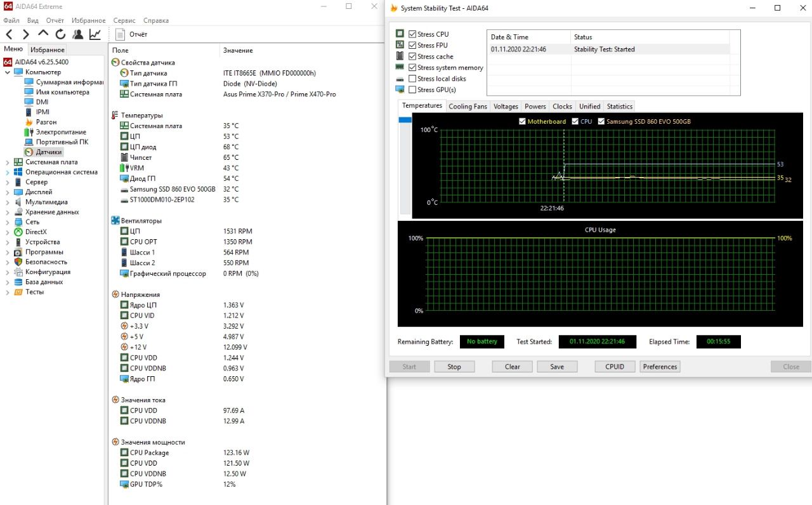Toggle Samsung SSD 860 EVO graph checkbox
This screenshot has width=812, height=505.
pos(601,121)
